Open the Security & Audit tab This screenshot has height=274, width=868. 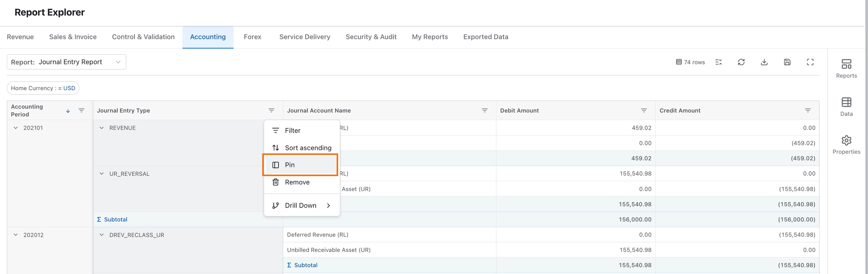tap(371, 37)
